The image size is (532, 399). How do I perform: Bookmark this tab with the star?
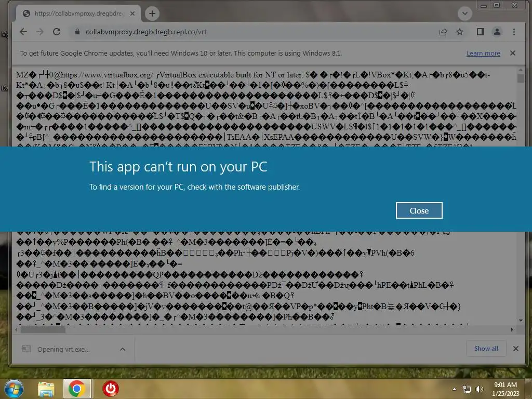pos(460,32)
